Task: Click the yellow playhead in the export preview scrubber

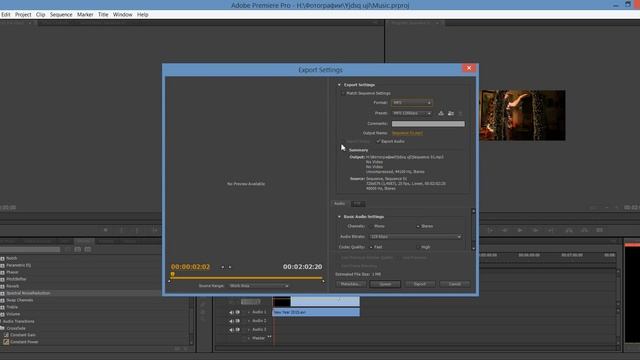Action: [x=173, y=274]
